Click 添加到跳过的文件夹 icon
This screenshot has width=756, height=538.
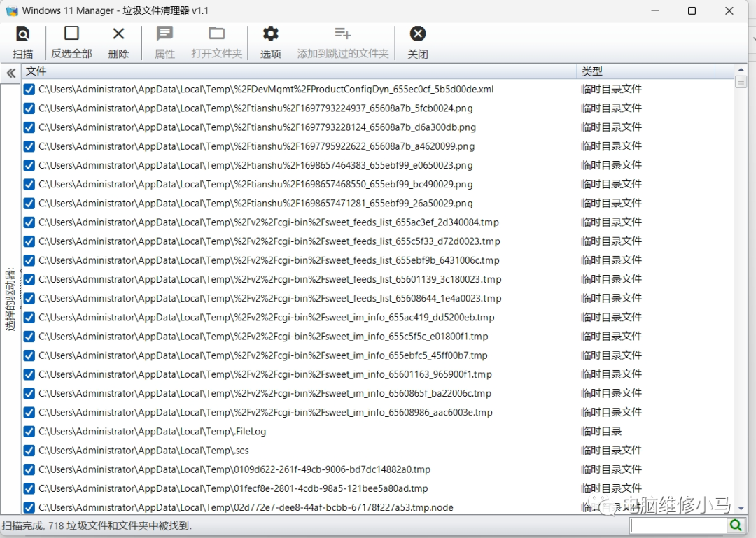[343, 34]
